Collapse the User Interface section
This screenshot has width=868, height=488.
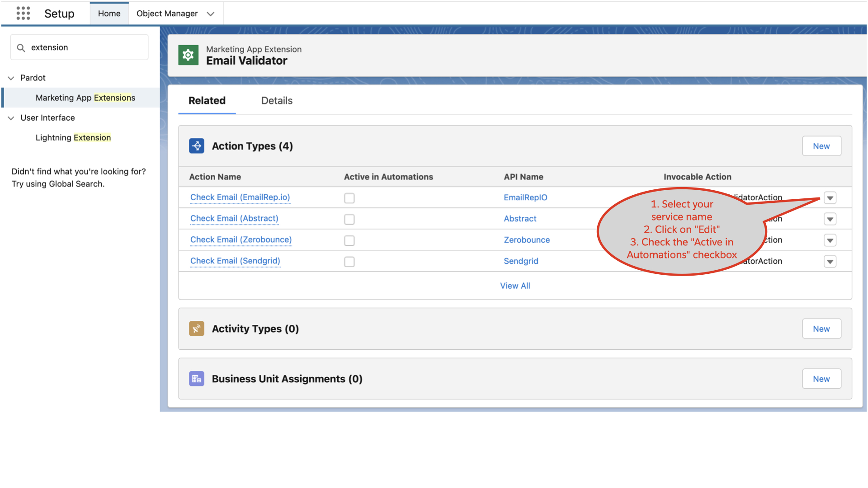point(11,118)
